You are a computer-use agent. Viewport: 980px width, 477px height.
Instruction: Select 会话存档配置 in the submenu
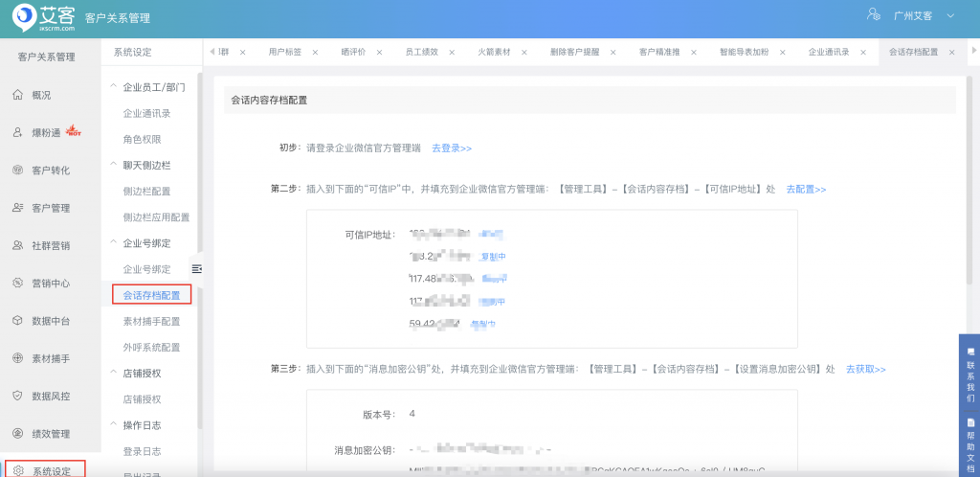[151, 295]
